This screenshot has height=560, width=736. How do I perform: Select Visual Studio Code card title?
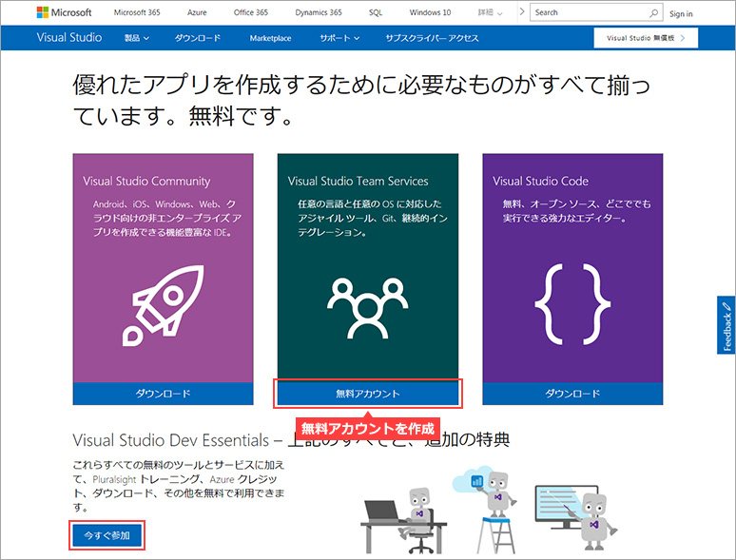540,182
